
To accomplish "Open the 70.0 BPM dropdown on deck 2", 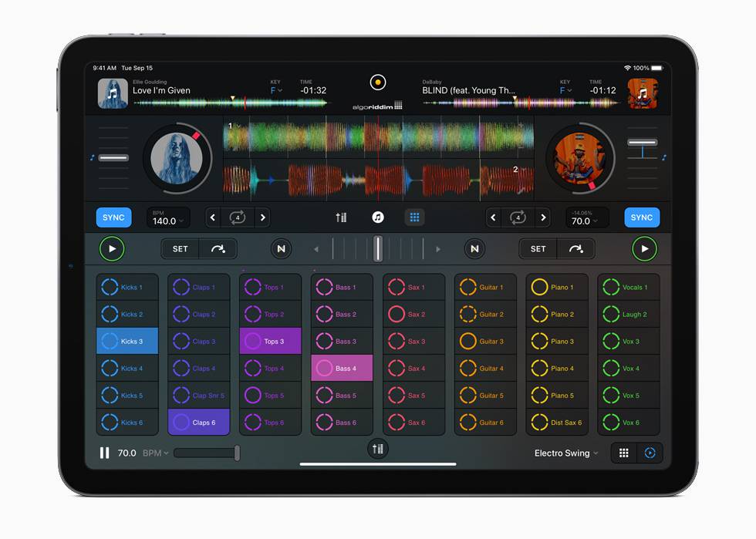I will 587,217.
